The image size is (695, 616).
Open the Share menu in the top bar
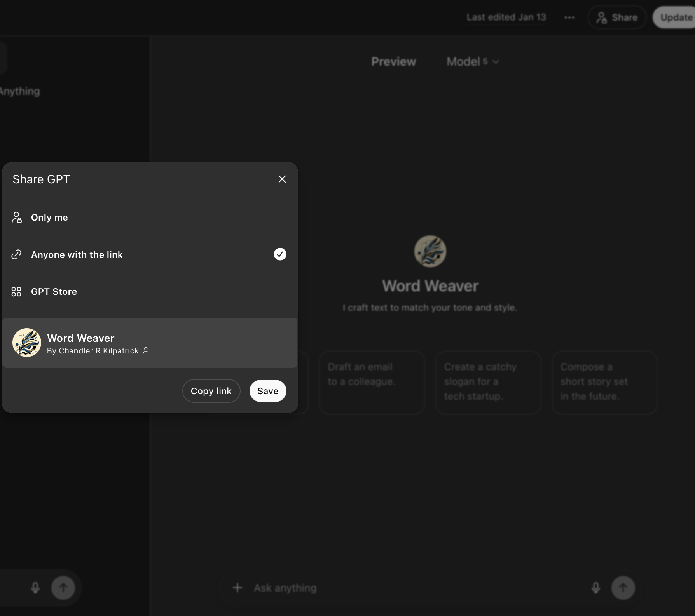pos(616,17)
